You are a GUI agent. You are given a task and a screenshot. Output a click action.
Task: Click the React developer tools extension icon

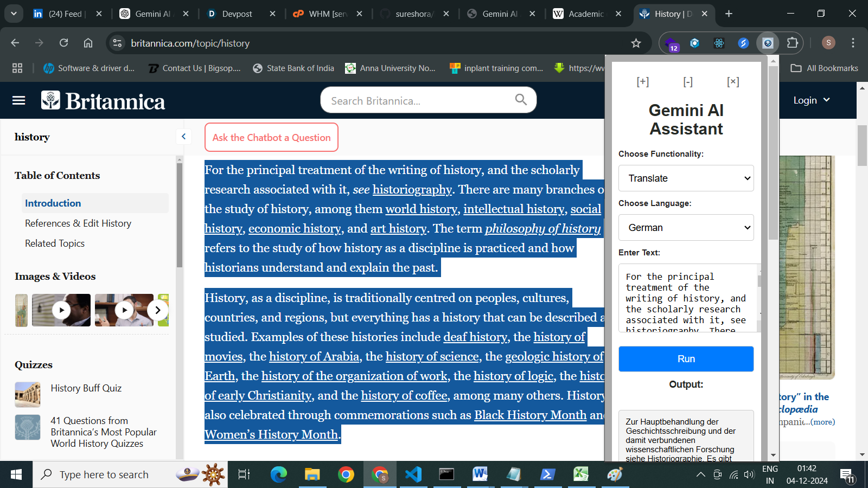coord(719,43)
